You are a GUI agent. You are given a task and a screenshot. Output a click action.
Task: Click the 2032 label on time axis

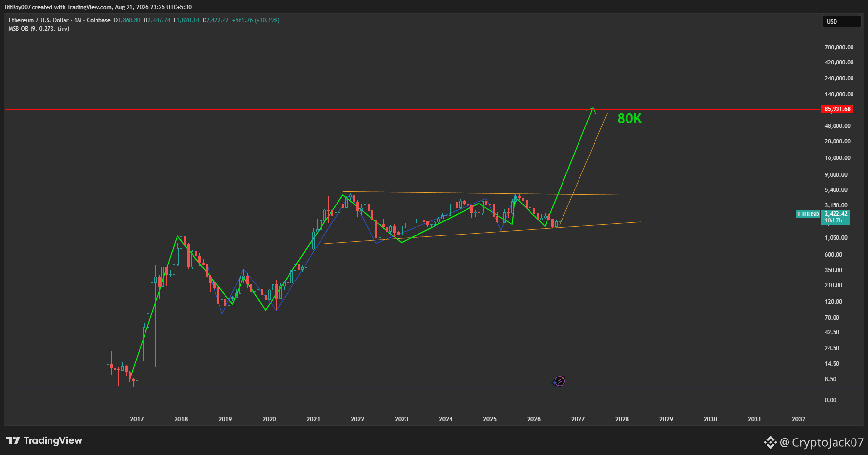[799, 419]
